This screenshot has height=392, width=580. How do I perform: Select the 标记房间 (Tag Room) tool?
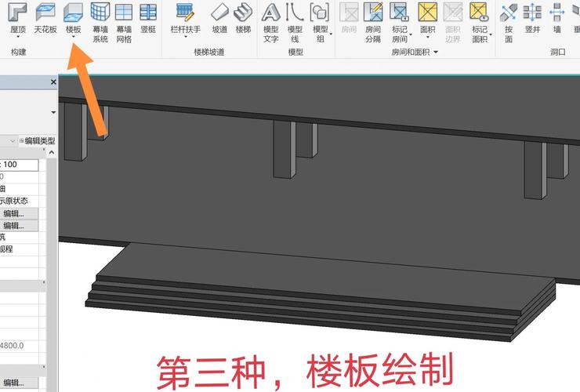pos(400,21)
